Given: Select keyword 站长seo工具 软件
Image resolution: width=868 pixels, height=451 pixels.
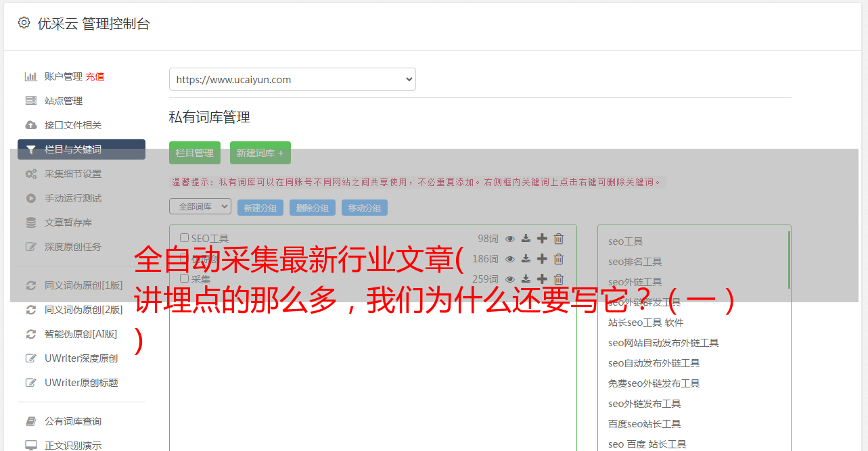Looking at the screenshot, I should 645,323.
